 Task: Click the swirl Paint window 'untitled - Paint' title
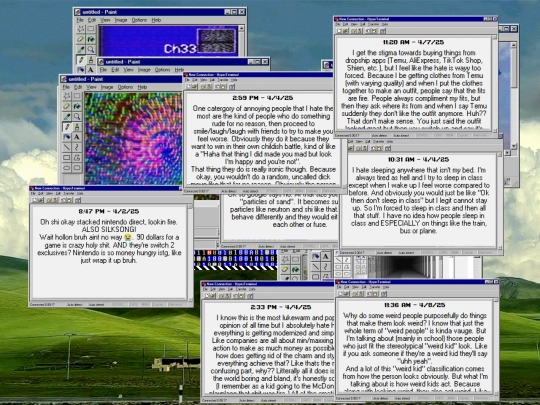tap(86, 79)
